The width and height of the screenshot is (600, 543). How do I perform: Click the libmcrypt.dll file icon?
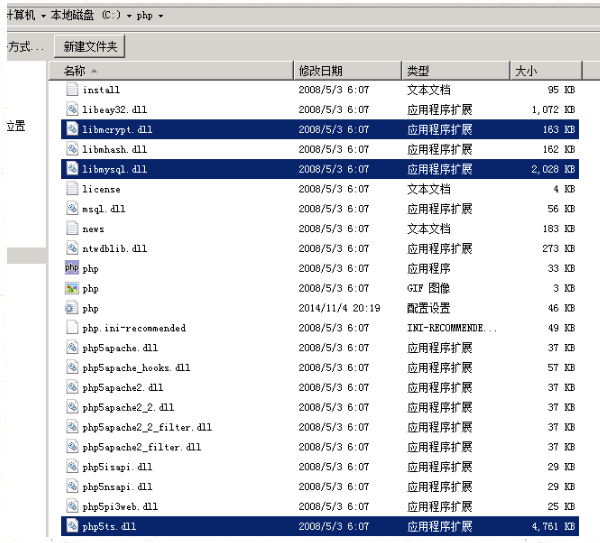click(71, 129)
